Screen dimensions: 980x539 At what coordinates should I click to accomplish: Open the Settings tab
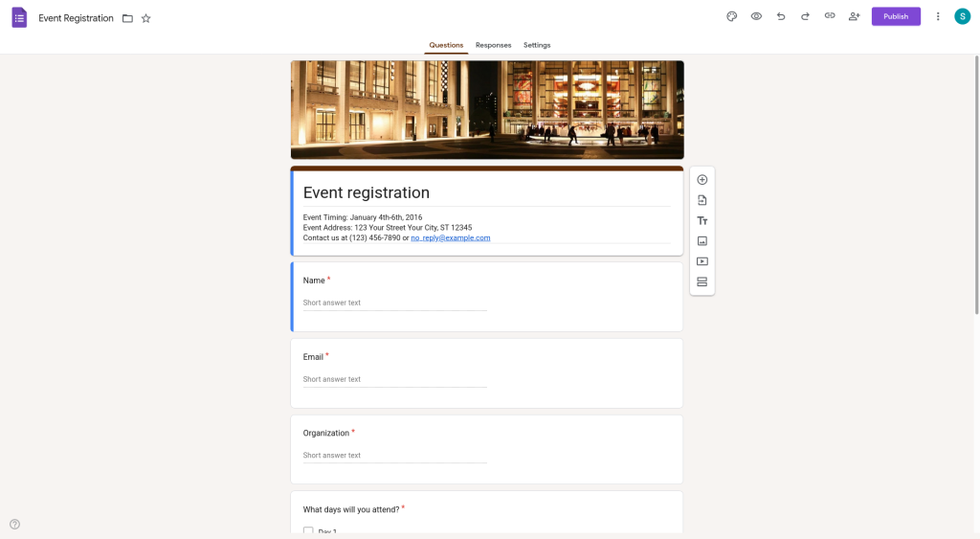[537, 45]
